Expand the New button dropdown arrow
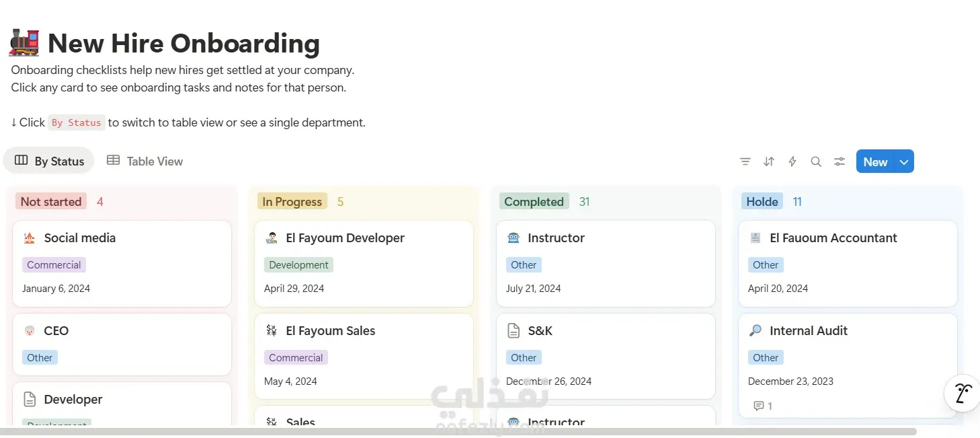 [904, 161]
